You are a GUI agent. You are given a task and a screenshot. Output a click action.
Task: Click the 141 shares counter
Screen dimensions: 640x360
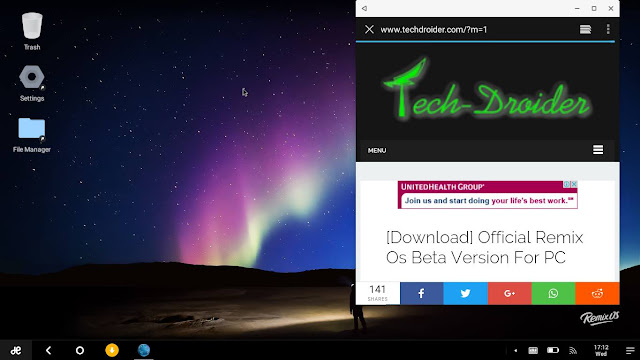coord(378,293)
